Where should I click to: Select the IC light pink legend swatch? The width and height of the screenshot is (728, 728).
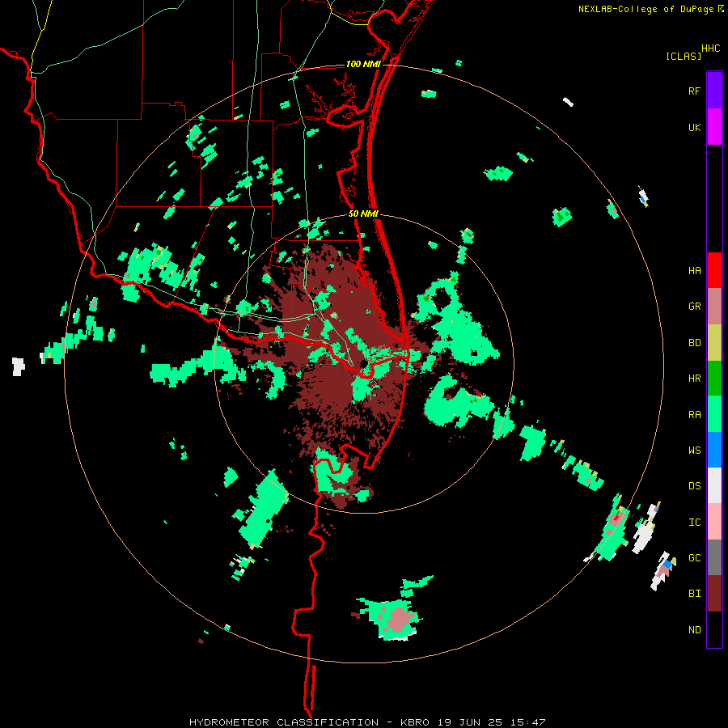(714, 522)
